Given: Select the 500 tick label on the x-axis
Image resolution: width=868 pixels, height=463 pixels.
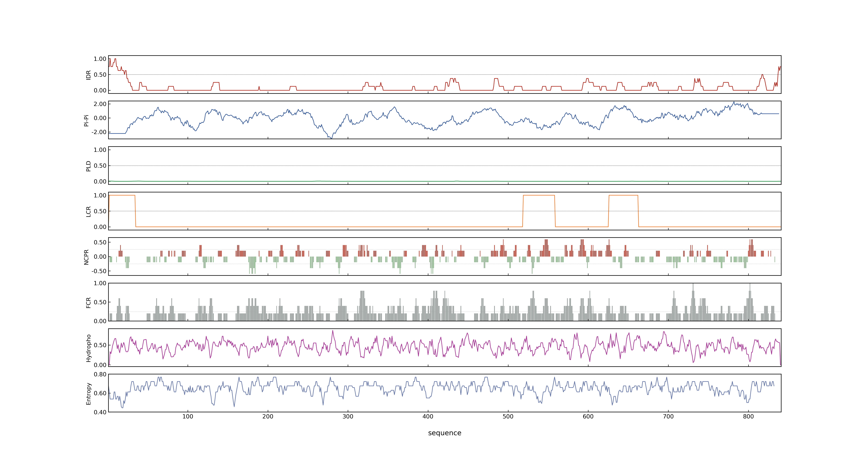Looking at the screenshot, I should pos(508,416).
